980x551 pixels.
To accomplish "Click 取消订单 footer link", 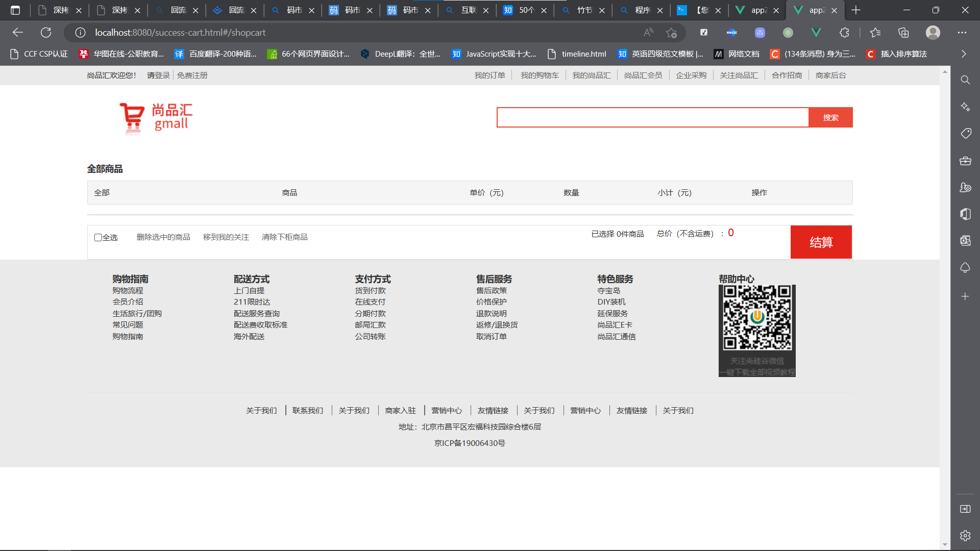I will coord(492,337).
